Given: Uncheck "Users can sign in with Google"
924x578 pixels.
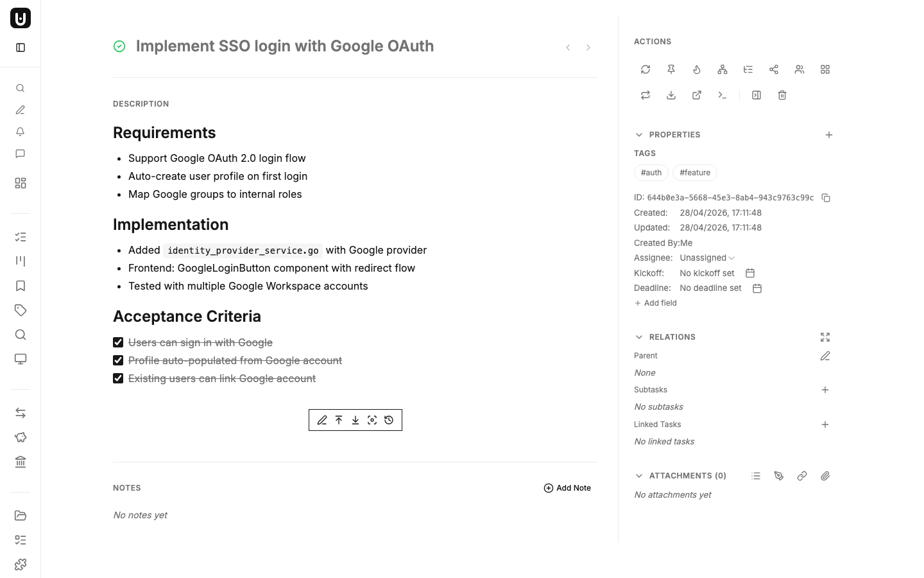Looking at the screenshot, I should [118, 342].
